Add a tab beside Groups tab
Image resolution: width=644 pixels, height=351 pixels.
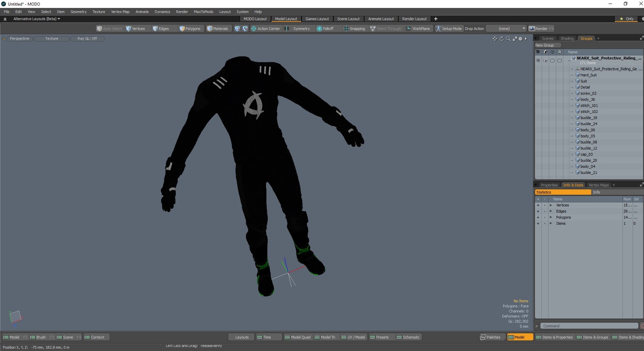coord(598,38)
